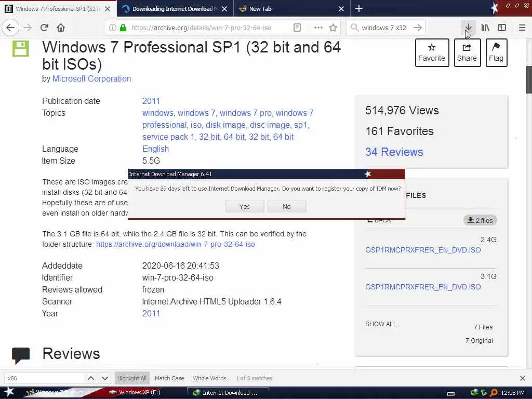
Task: Toggle Highlight All in find bar
Action: tap(131, 378)
